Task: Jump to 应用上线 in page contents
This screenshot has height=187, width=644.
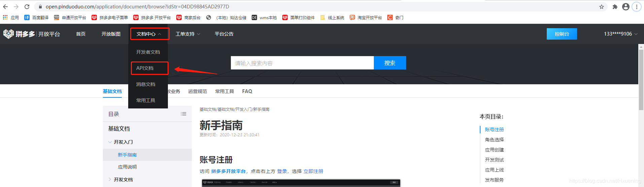Action: [x=494, y=170]
